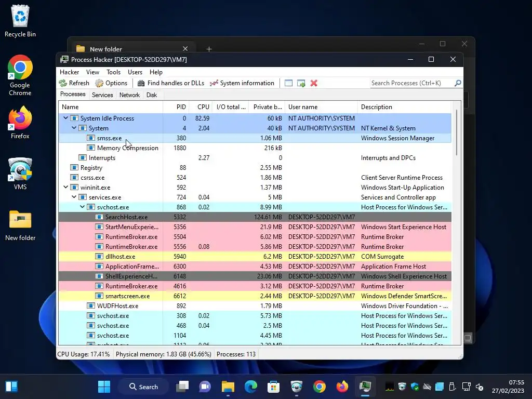Switch to the Disk tab
This screenshot has width=532, height=399.
[x=152, y=95]
